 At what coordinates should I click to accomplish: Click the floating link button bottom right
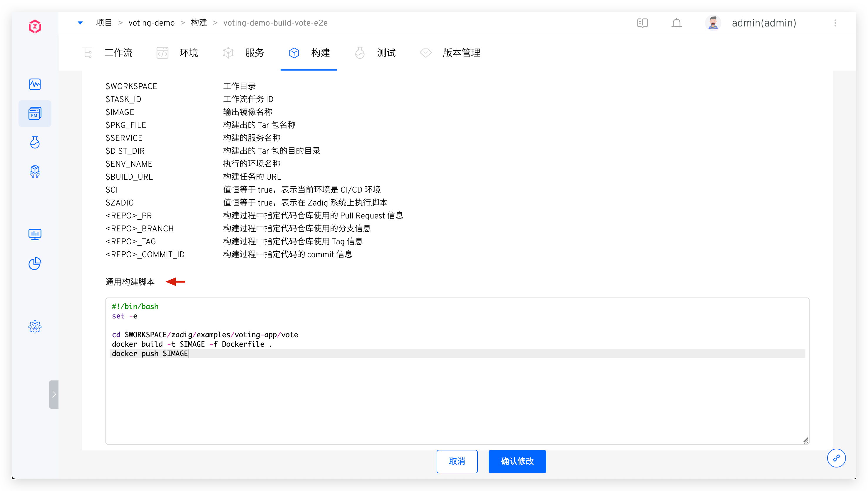pos(836,458)
